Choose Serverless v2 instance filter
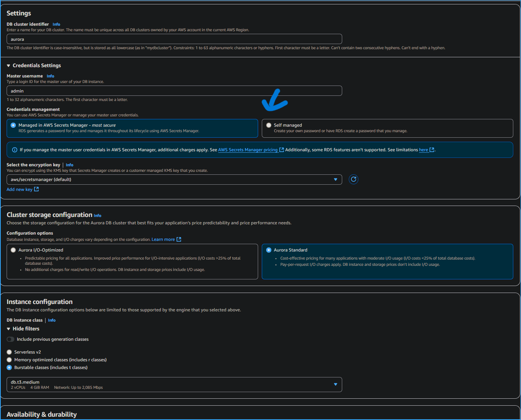Viewport: 521px width, 420px height. click(x=9, y=352)
